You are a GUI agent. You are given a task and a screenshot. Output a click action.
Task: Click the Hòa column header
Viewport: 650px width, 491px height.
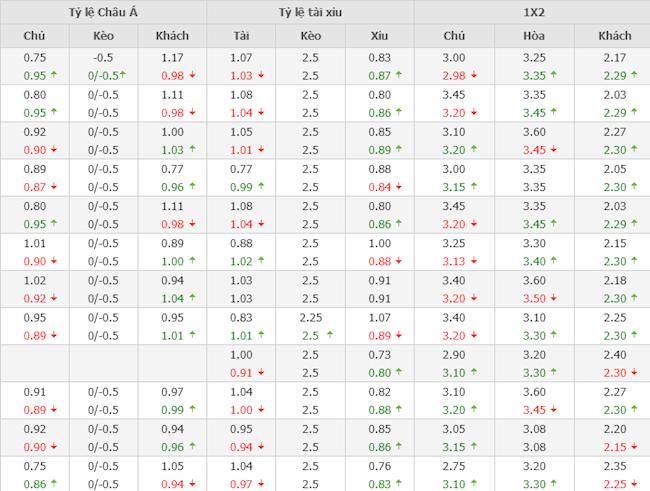(x=534, y=36)
